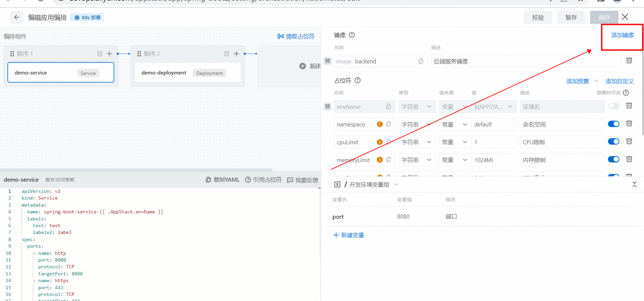Open the cpuLimit 常量 source dropdown
The width and height of the screenshot is (644, 301).
tap(455, 142)
